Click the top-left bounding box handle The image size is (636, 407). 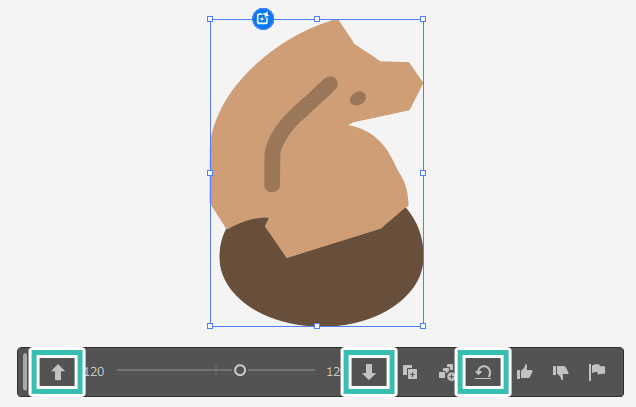click(210, 19)
